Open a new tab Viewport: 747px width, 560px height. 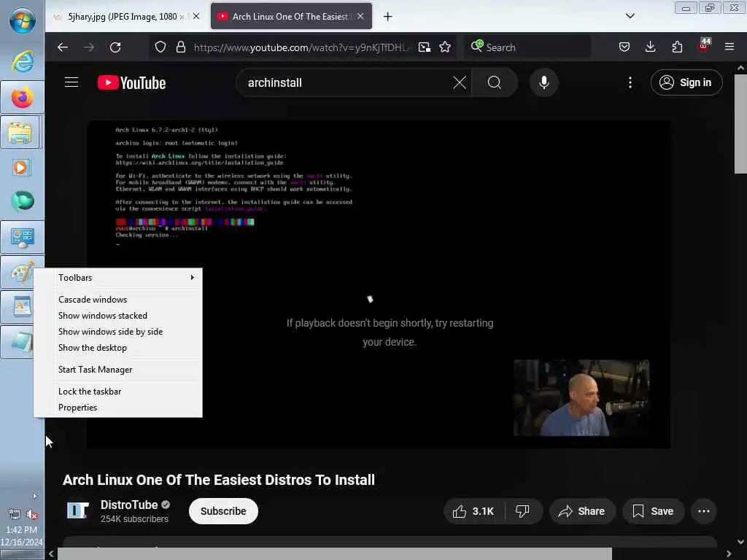tap(388, 17)
